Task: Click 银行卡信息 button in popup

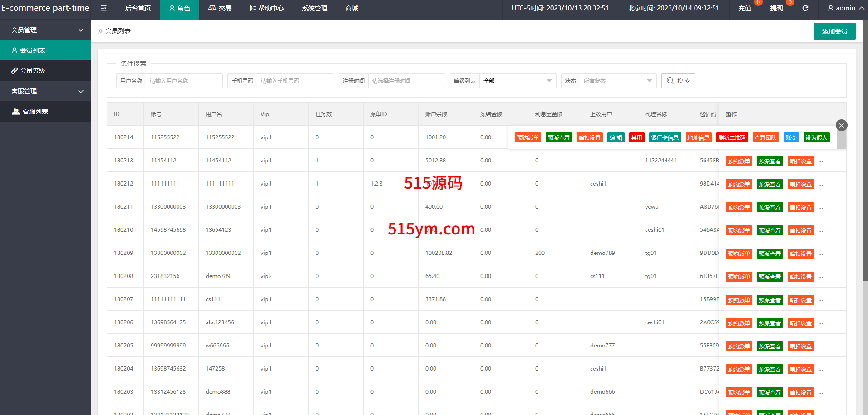Action: (665, 138)
